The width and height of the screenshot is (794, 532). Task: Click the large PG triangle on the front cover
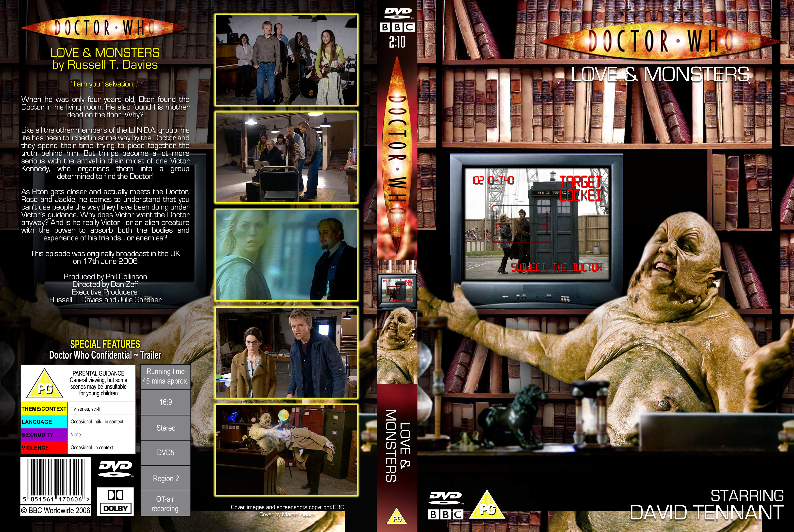(487, 505)
